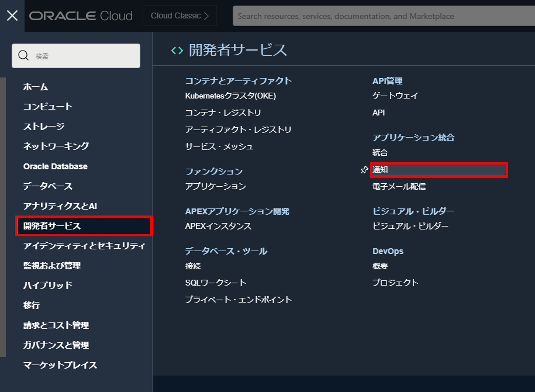Open アプリケーション under ファンクション
Image resolution: width=535 pixels, height=392 pixels.
coord(216,186)
